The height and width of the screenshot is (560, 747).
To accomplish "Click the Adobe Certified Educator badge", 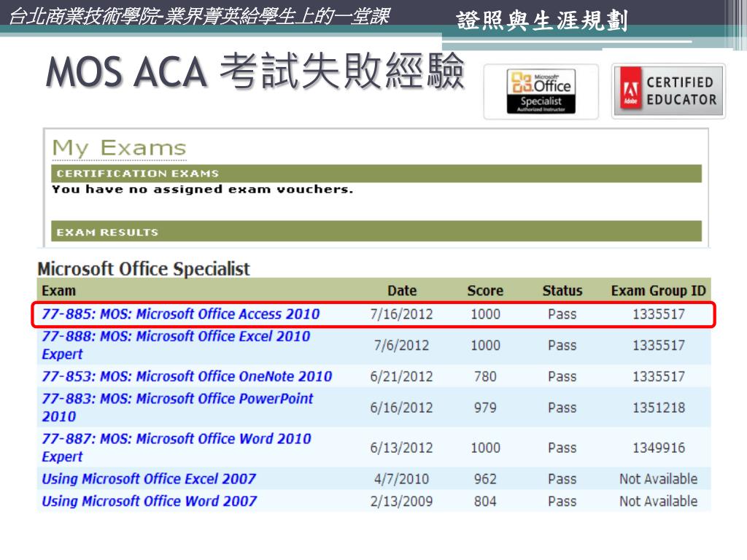I will (x=668, y=91).
